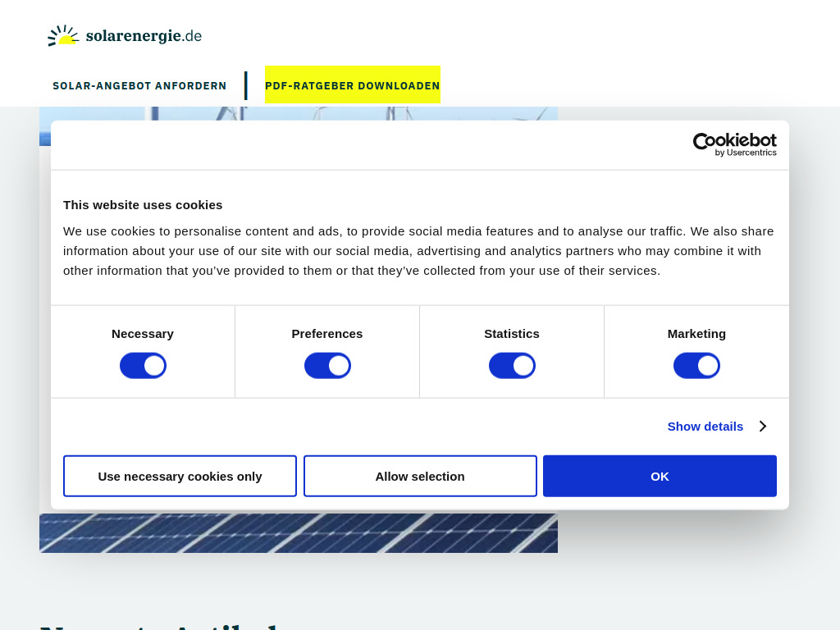Expand the Show details section
Image resolution: width=840 pixels, height=630 pixels.
point(705,426)
